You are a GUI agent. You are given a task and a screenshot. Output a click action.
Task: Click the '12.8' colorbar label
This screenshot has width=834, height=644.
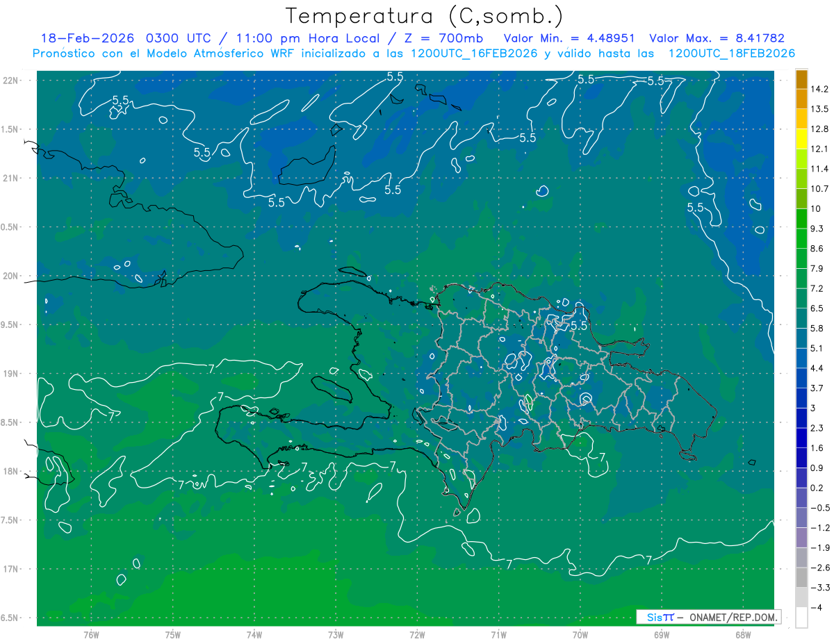pyautogui.click(x=819, y=129)
